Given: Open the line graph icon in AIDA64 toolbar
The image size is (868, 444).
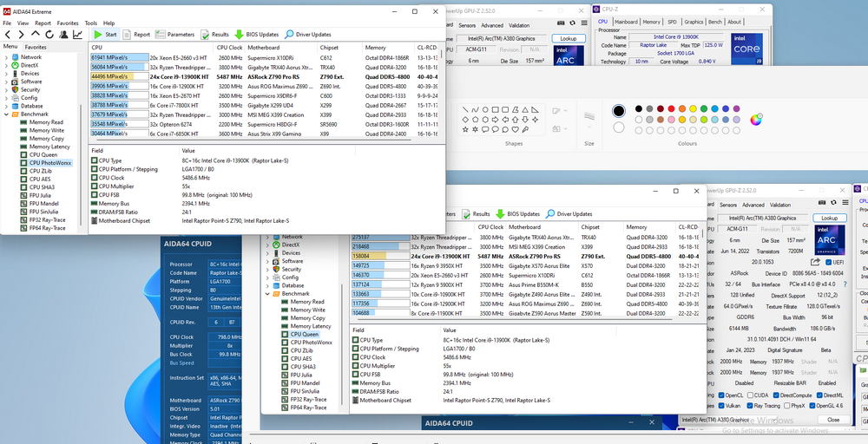Looking at the screenshot, I should tap(77, 35).
